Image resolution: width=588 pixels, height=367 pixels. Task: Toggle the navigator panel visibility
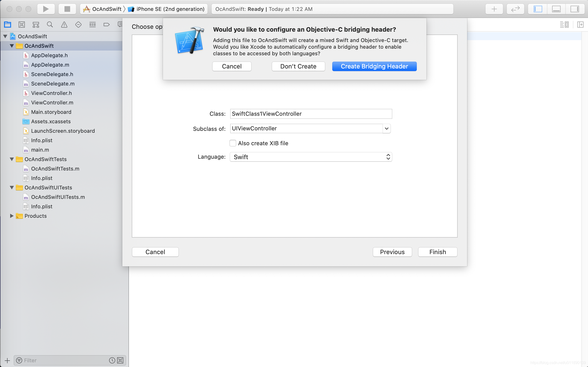(x=537, y=9)
